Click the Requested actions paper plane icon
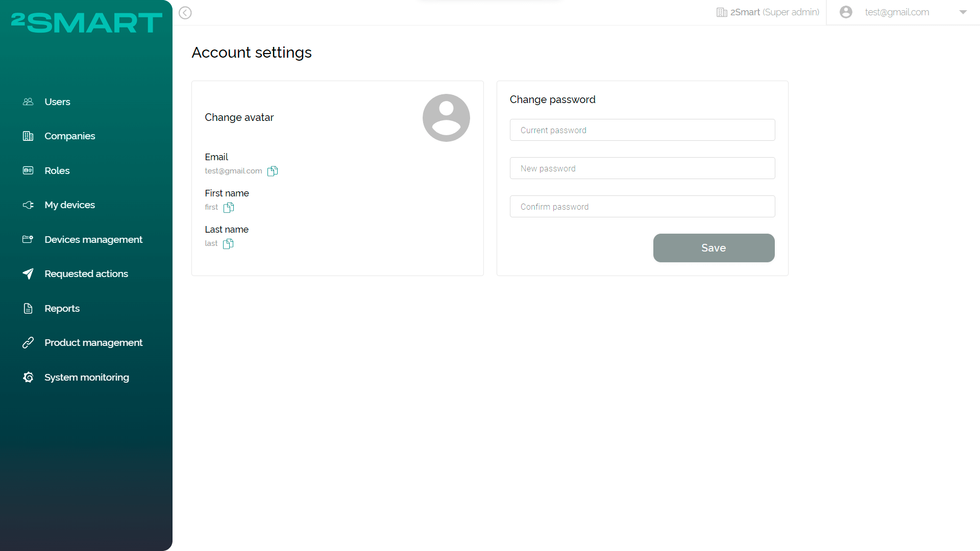The width and height of the screenshot is (980, 551). 28,273
